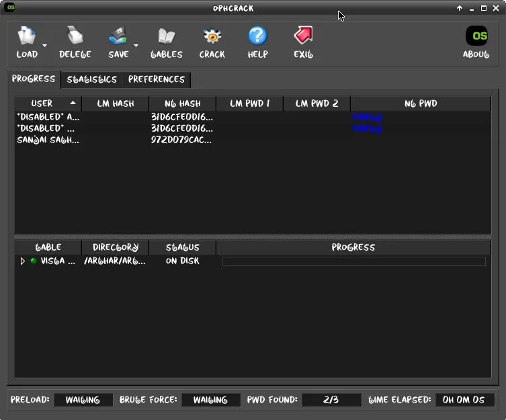Click the LM Hash column header
Image resolution: width=506 pixels, height=420 pixels.
pos(116,103)
